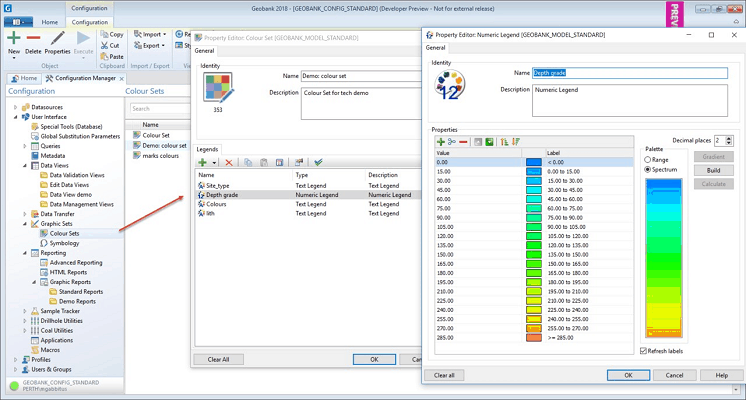This screenshot has height=400, width=746.
Task: Click the Paste clipboard icon
Action: click(104, 57)
